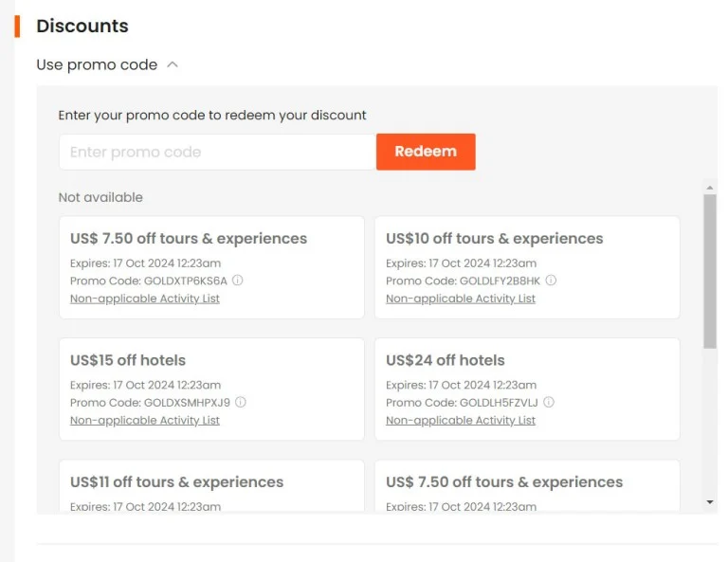Click the scrollbar up arrow in coupon list
728x562 pixels.
point(709,188)
